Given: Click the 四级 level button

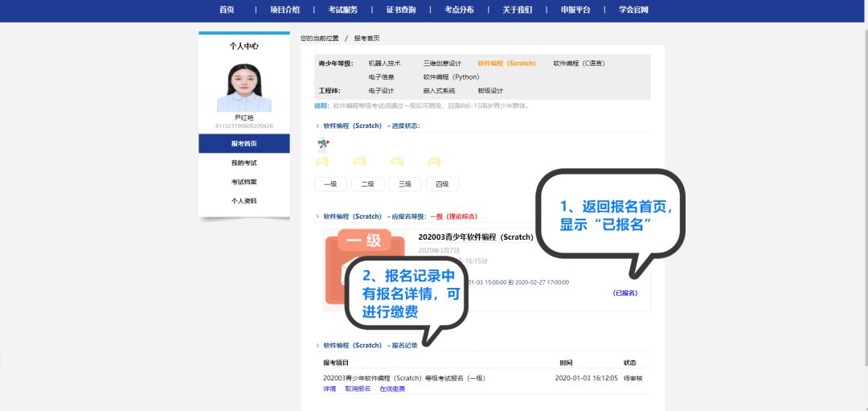Looking at the screenshot, I should [442, 184].
